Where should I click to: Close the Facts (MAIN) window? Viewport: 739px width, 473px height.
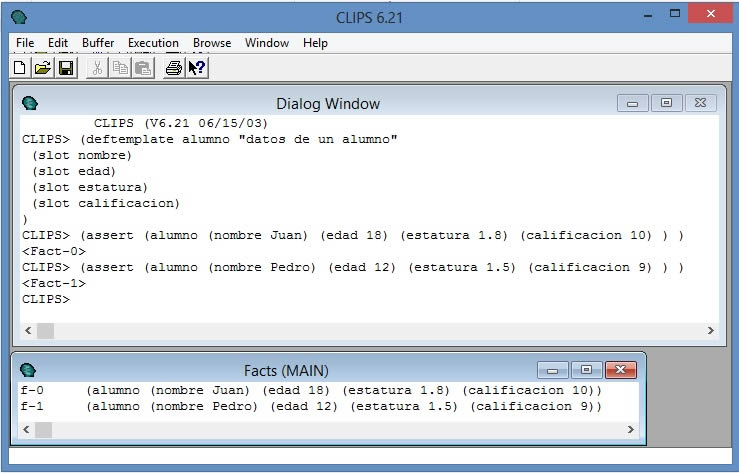(x=621, y=370)
